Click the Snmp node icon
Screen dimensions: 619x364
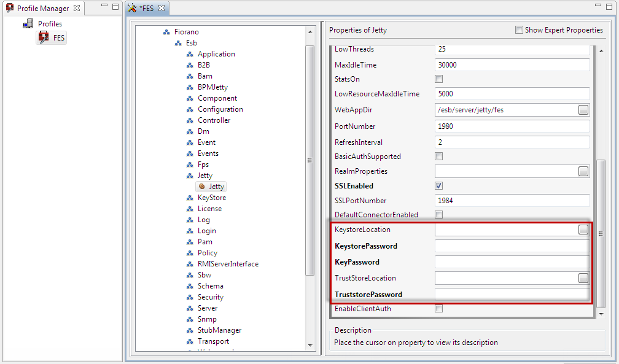tap(190, 319)
